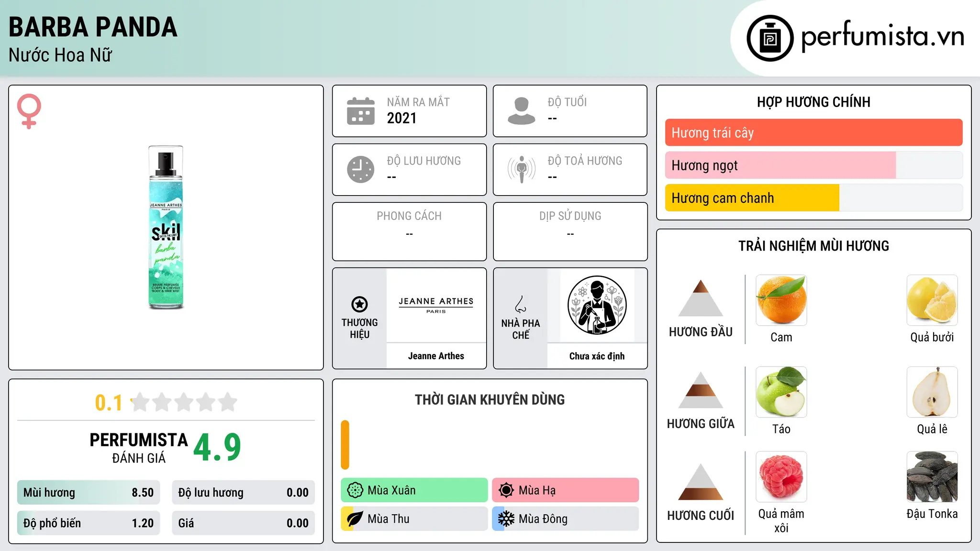Click the Mùi hương 8.50 score bar
The width and height of the screenshot is (980, 551).
click(89, 493)
